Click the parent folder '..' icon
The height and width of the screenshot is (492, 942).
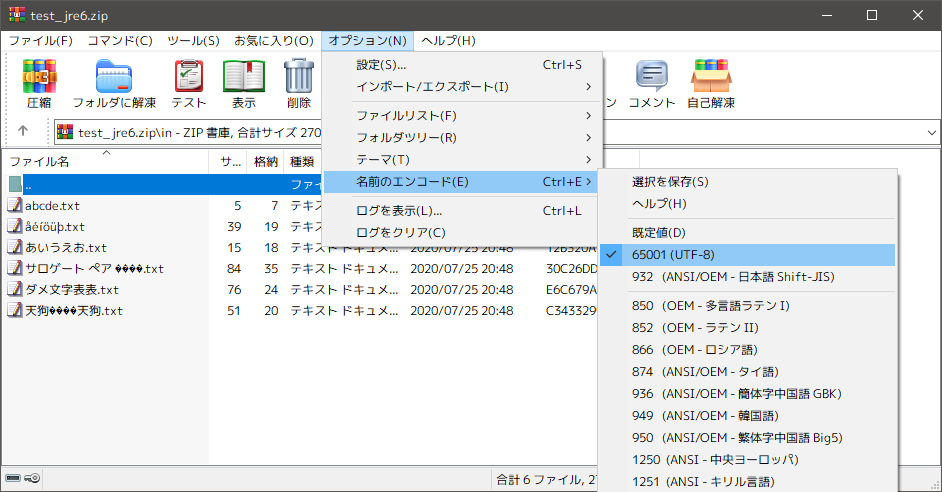[16, 184]
